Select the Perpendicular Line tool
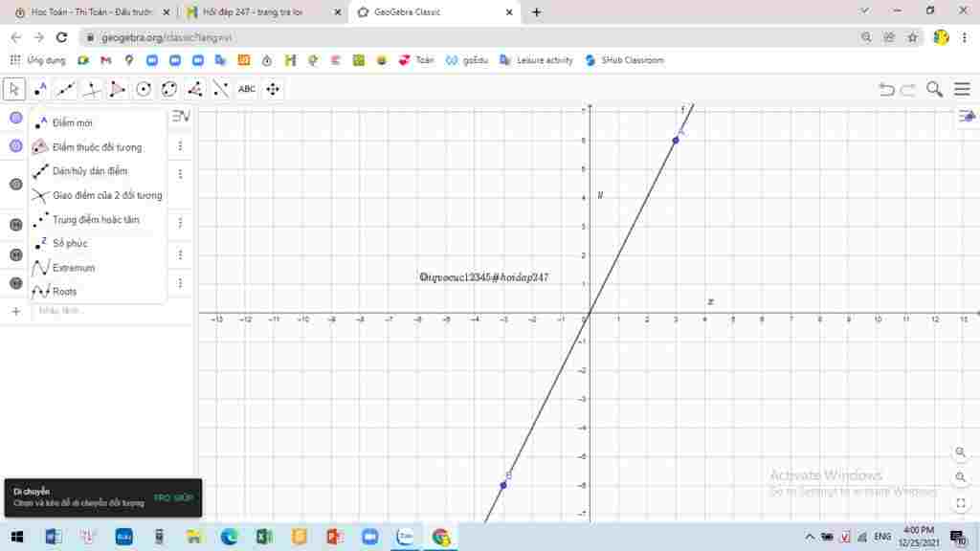 (x=92, y=89)
